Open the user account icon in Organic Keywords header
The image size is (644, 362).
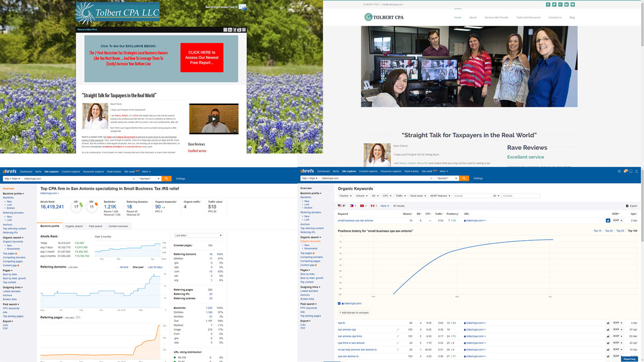click(636, 171)
